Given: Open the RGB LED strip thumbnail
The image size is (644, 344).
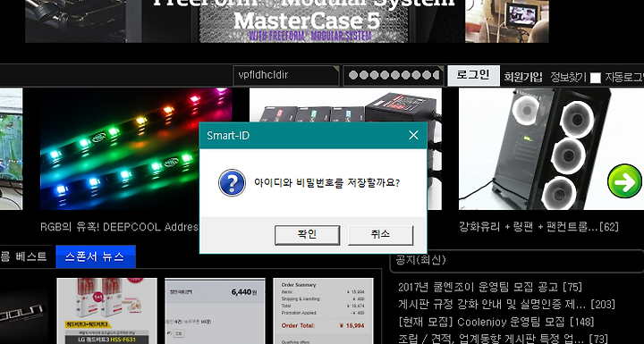Looking at the screenshot, I should (x=136, y=148).
